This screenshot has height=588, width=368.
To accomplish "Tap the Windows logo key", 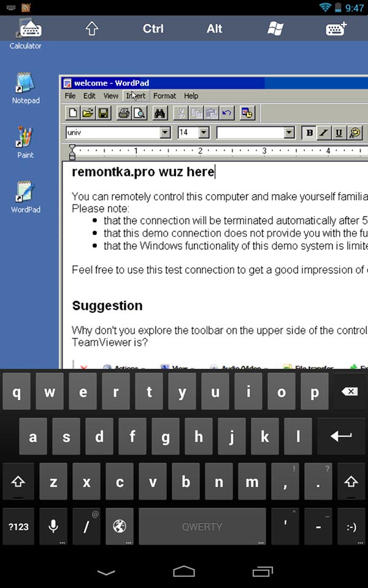I will (x=275, y=29).
